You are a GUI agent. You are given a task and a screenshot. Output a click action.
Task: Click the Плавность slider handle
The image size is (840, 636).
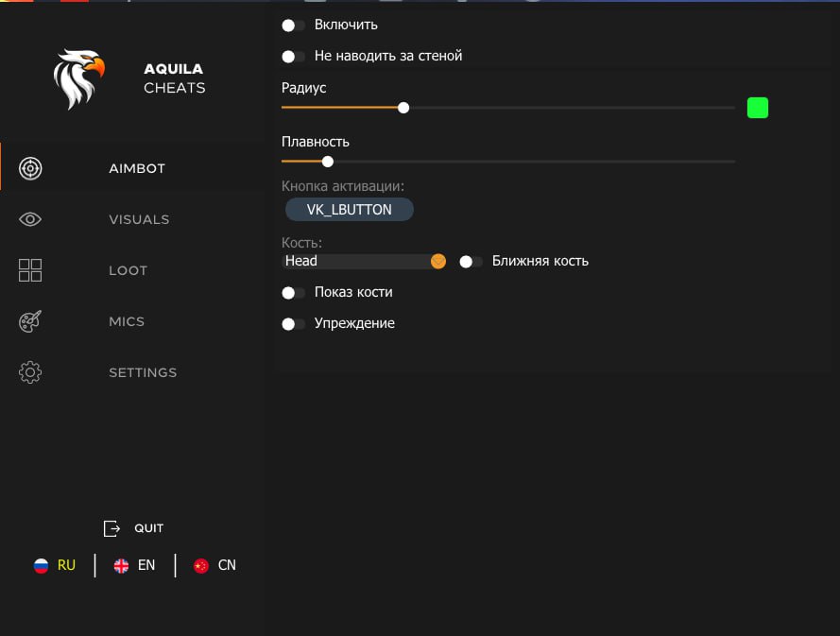click(328, 162)
